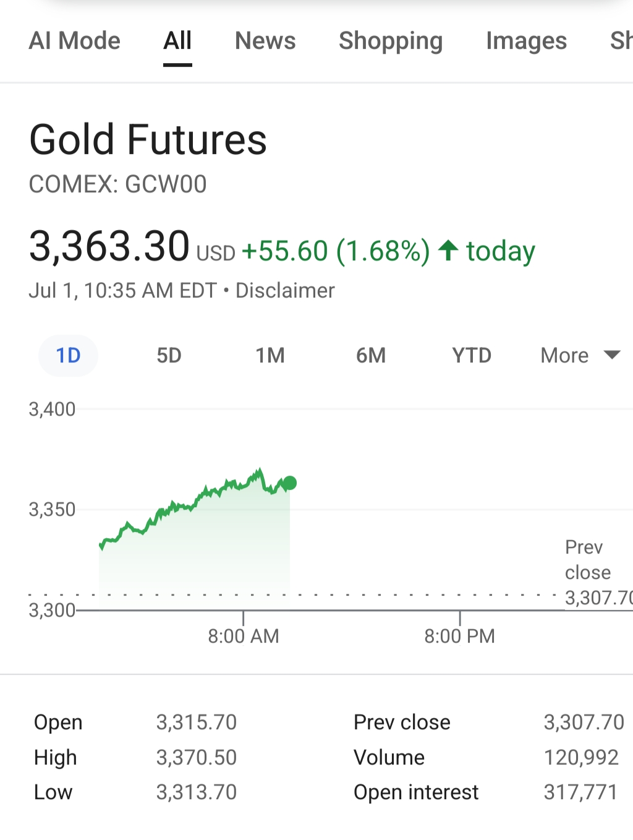Switch to the AI Mode tab

pyautogui.click(x=75, y=41)
